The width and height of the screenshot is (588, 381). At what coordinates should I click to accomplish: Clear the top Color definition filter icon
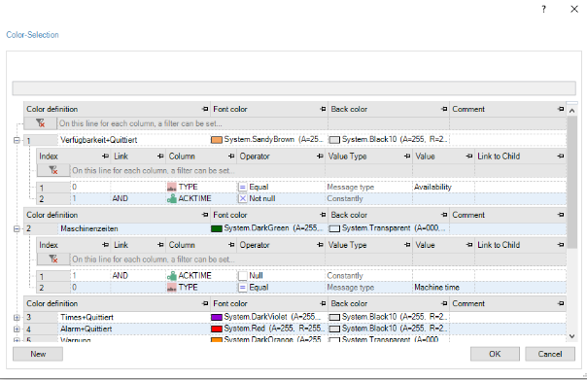click(x=40, y=123)
